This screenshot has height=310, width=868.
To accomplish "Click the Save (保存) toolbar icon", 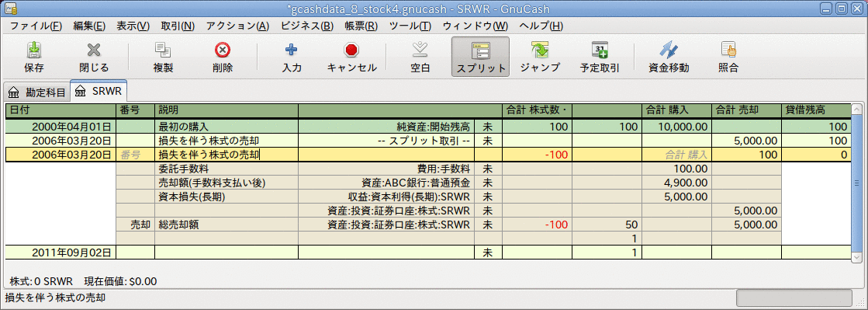I will [x=34, y=57].
